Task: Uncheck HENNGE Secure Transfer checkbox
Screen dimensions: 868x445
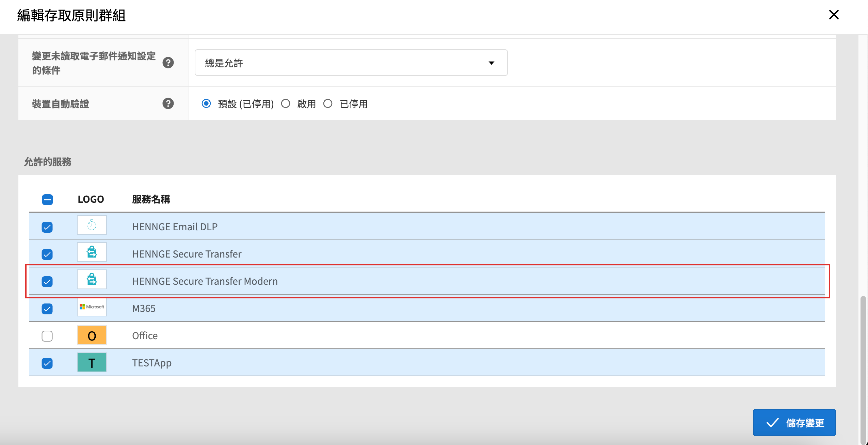Action: tap(47, 254)
